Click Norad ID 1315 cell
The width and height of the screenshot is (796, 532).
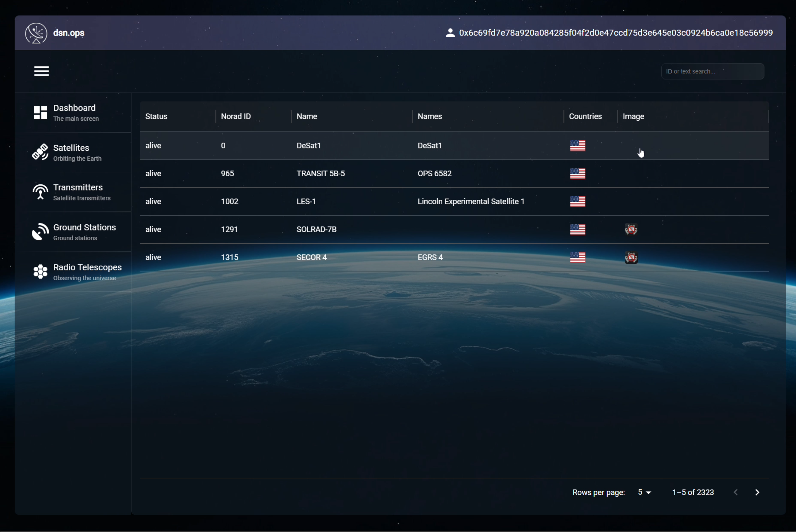pyautogui.click(x=230, y=257)
